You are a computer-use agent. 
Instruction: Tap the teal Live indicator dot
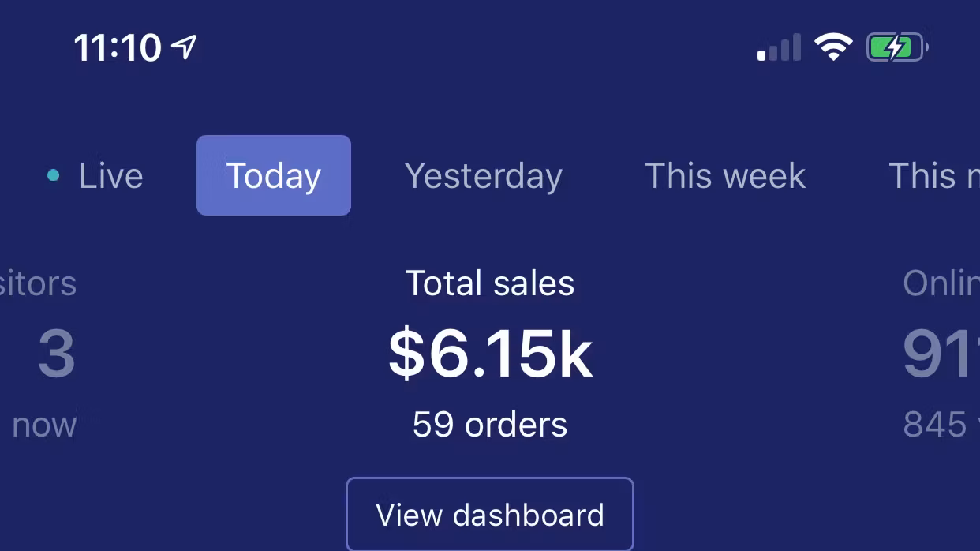53,175
